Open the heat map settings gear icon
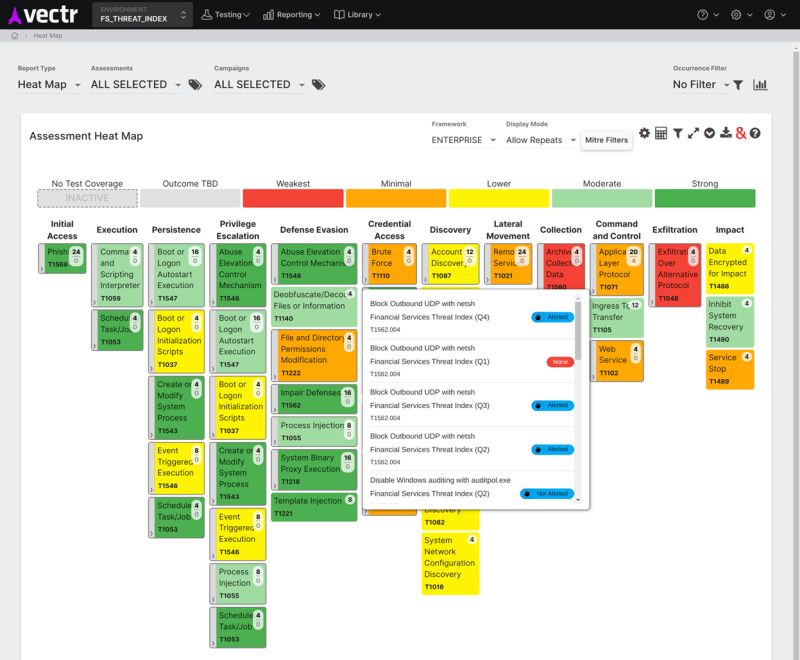800x660 pixels. (x=644, y=131)
